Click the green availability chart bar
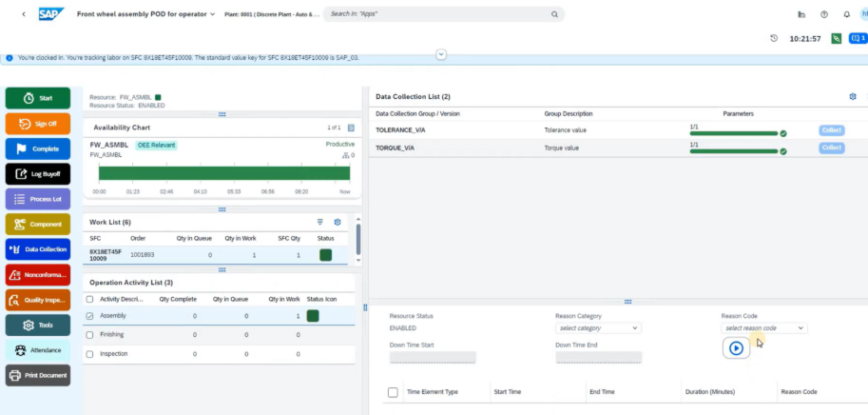Image resolution: width=868 pixels, height=415 pixels. tap(221, 172)
